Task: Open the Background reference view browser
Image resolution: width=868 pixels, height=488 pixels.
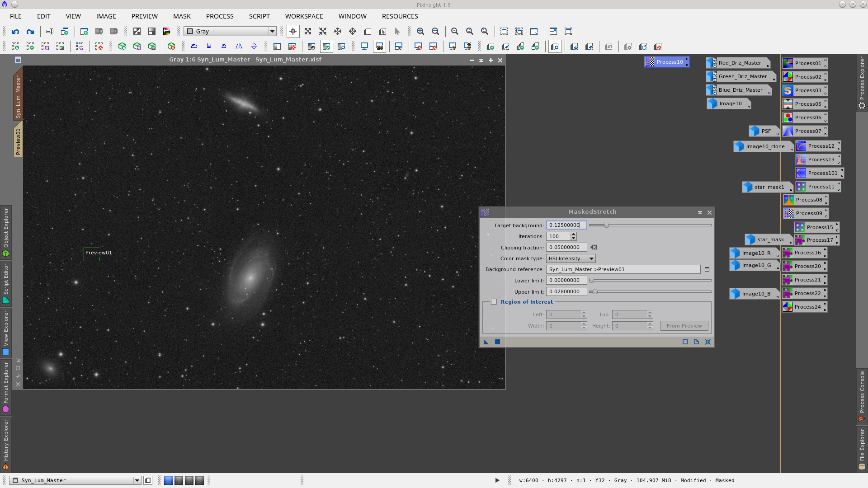Action: pos(708,269)
